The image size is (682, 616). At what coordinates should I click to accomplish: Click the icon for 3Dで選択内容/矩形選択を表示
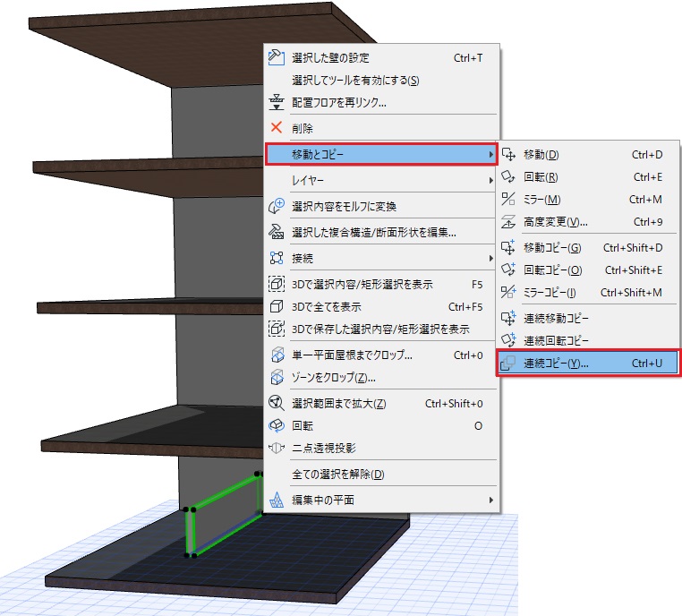[x=277, y=284]
